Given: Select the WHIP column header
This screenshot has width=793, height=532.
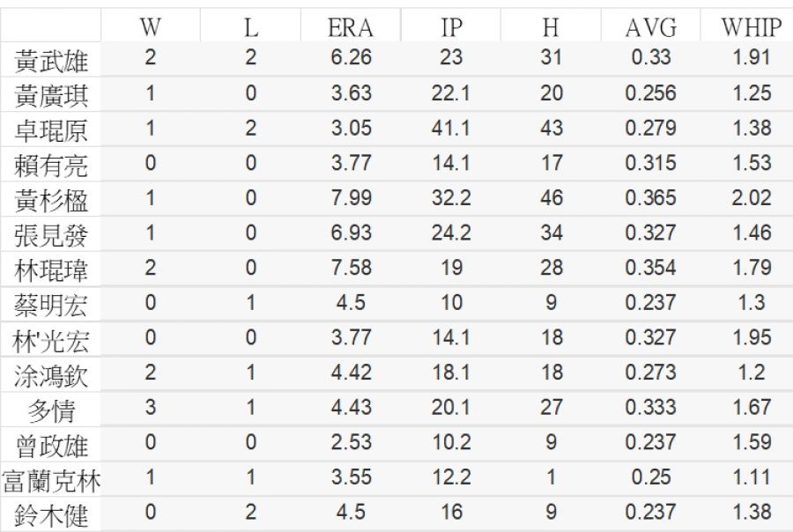Looking at the screenshot, I should tap(751, 28).
